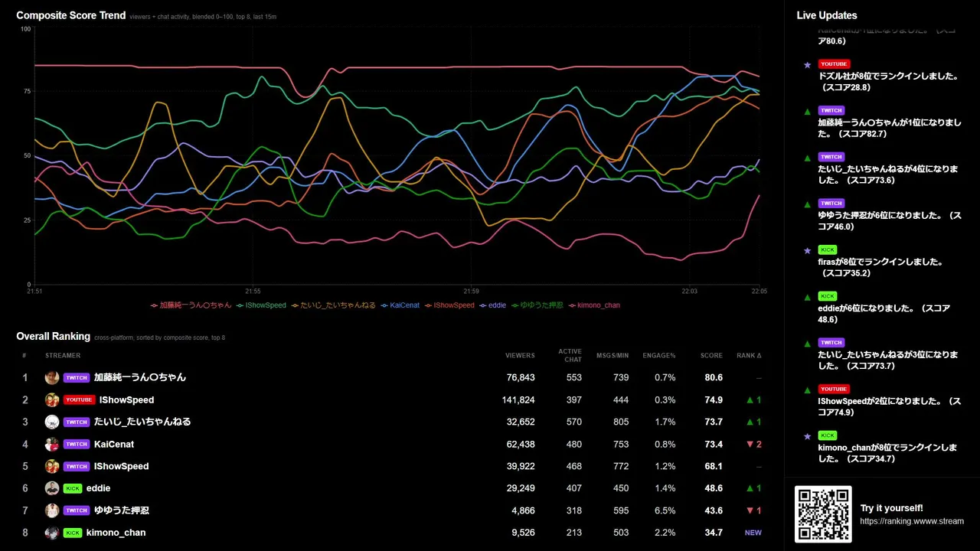Viewport: 980px width, 551px height.
Task: Click KaiCenat's avatar picture
Action: coord(52,444)
